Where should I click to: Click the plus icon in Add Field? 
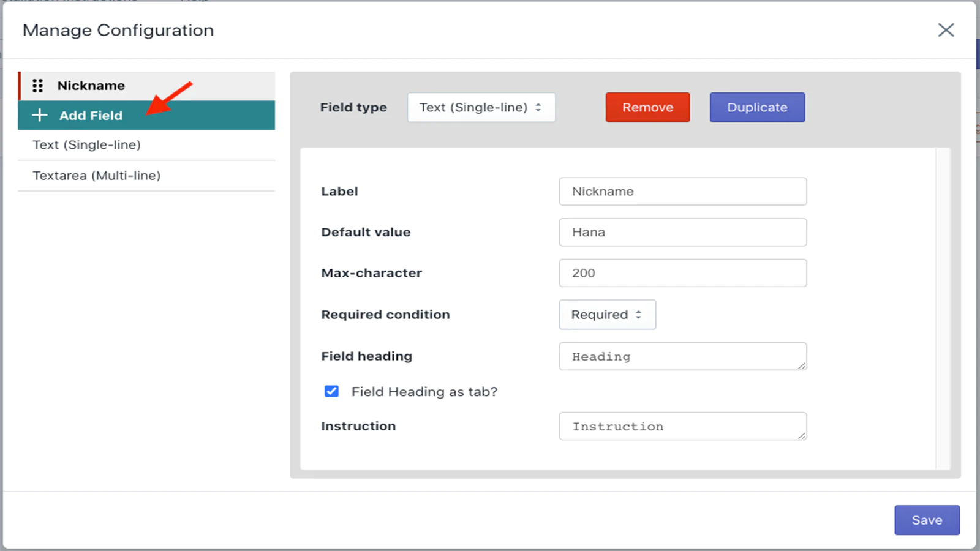39,115
